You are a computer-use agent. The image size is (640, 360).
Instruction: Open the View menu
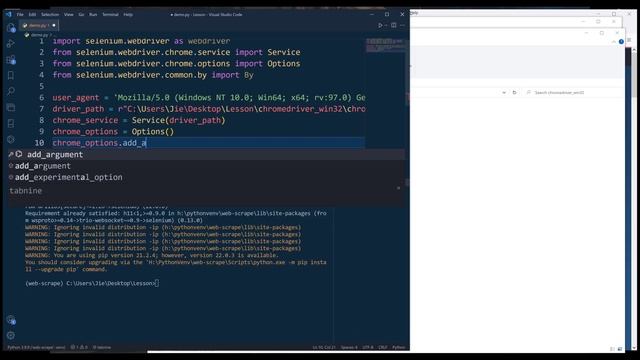pos(69,14)
